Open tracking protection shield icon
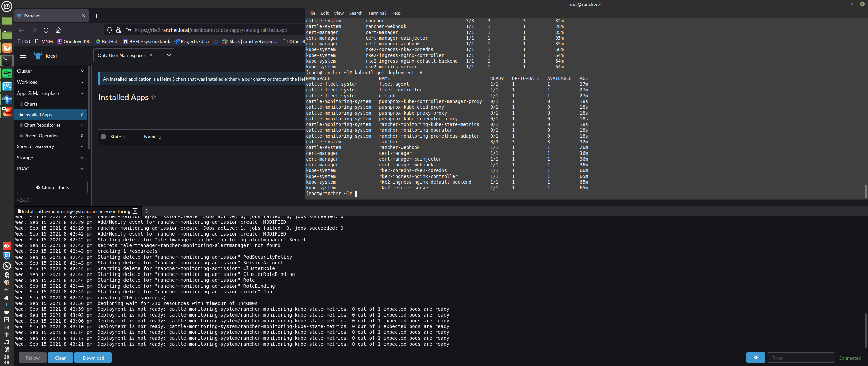The height and width of the screenshot is (366, 868). tap(110, 30)
